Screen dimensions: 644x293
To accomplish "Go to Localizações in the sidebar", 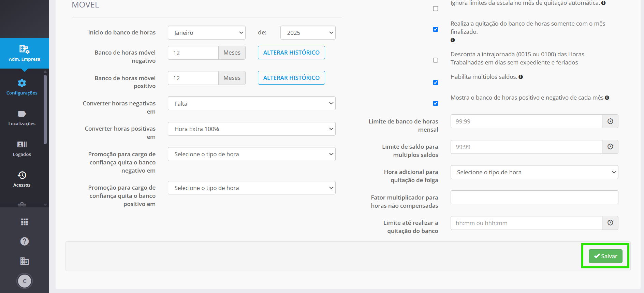I will (22, 118).
